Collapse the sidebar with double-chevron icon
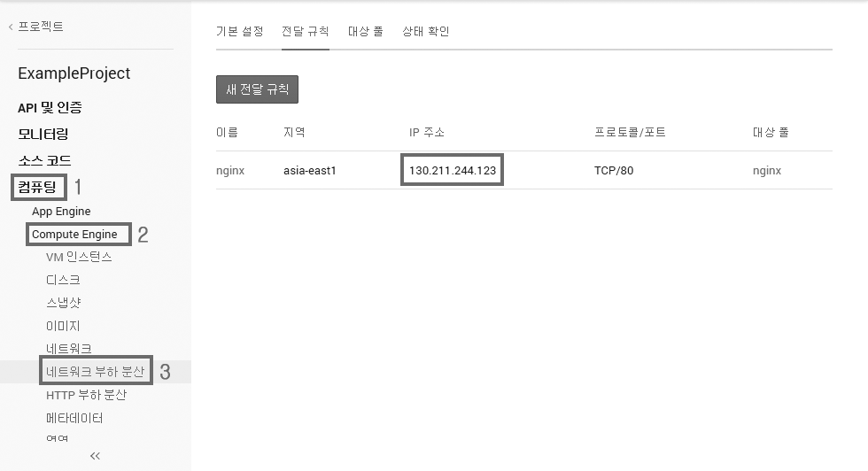The image size is (868, 471). tap(95, 456)
